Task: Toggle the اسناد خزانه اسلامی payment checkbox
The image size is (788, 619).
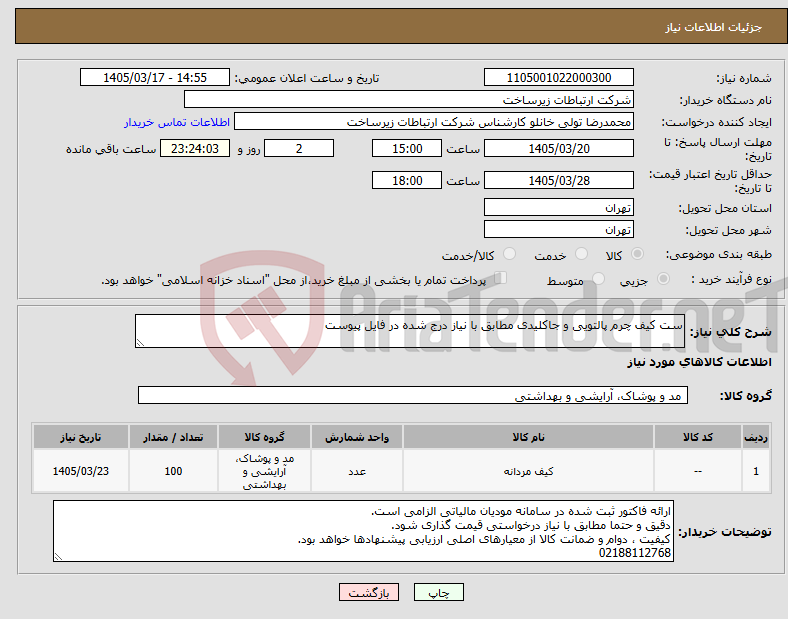Action: pos(501,278)
